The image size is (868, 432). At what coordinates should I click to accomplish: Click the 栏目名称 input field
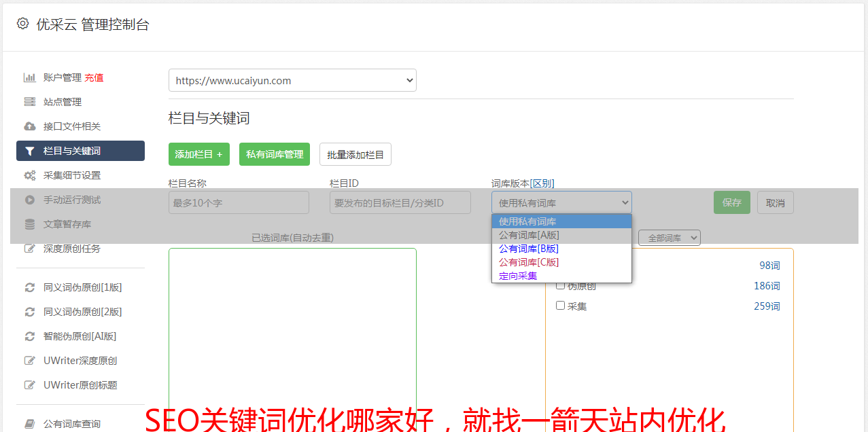(239, 202)
